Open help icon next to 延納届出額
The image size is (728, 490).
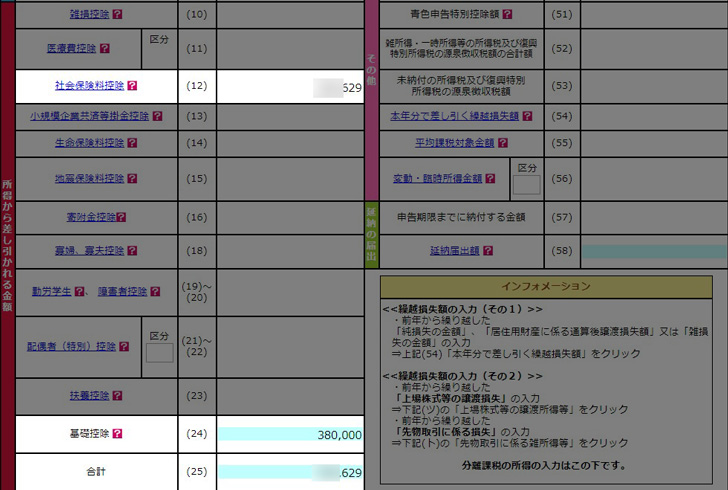click(487, 251)
